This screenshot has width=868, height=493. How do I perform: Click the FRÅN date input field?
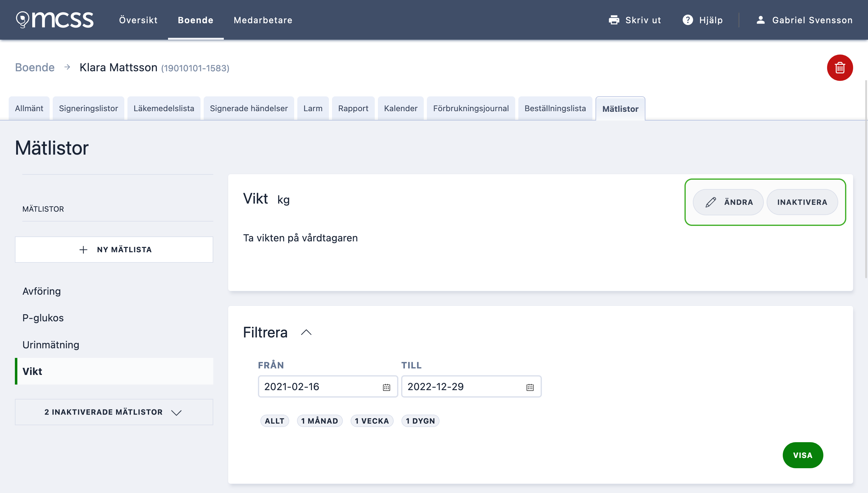327,387
